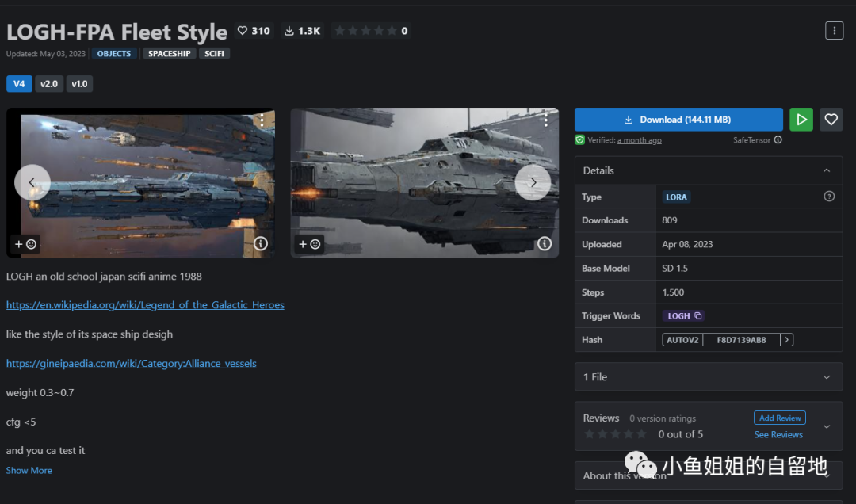This screenshot has height=504, width=856.
Task: Cycle hash type with the arrow
Action: 786,340
